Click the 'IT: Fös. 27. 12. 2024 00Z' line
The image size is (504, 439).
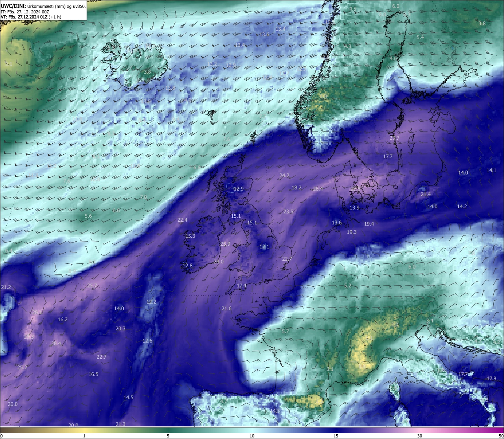click(x=25, y=12)
